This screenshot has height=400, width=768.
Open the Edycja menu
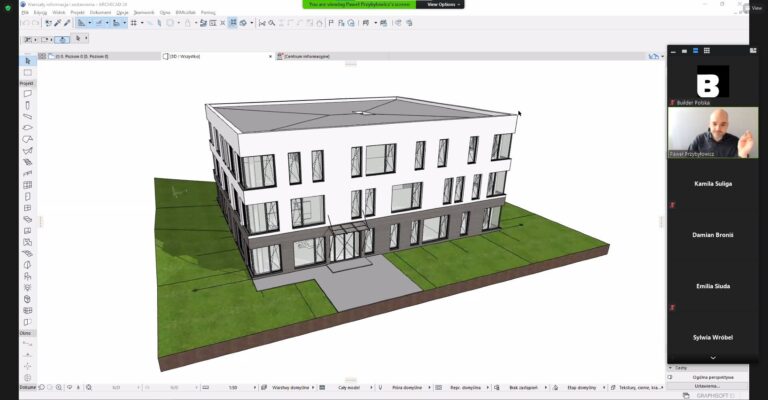coord(40,12)
